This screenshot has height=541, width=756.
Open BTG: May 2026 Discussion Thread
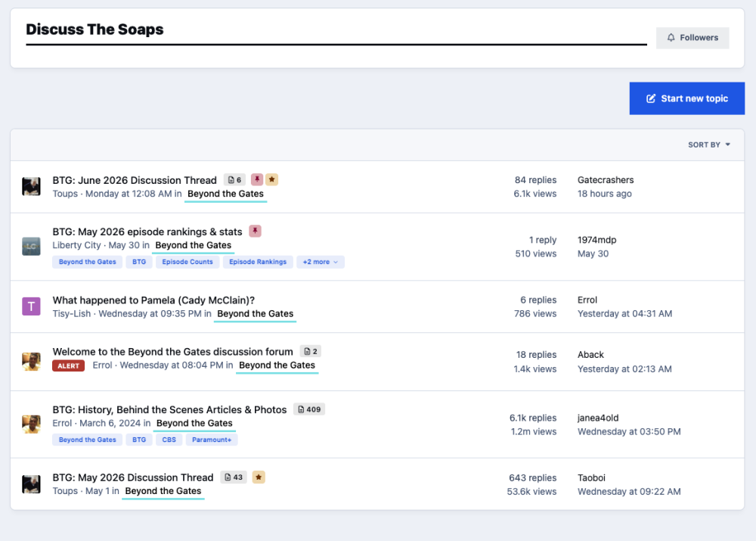tap(133, 477)
